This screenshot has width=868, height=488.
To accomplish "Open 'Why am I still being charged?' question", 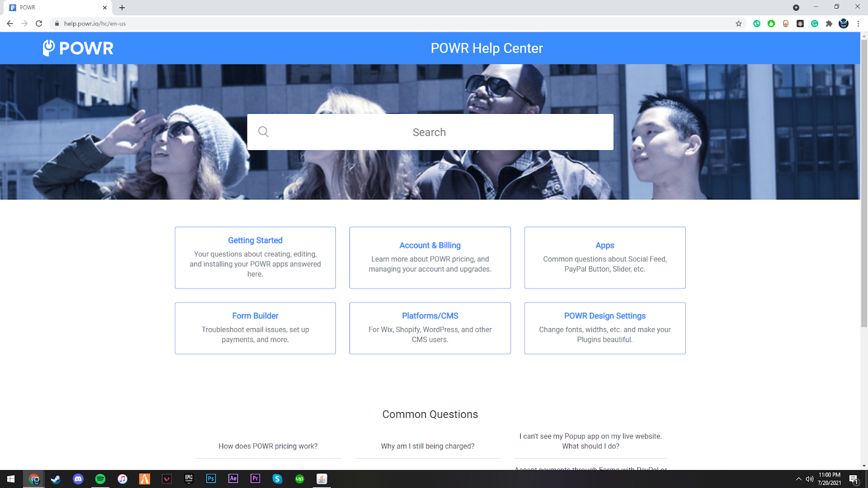I will coord(427,446).
